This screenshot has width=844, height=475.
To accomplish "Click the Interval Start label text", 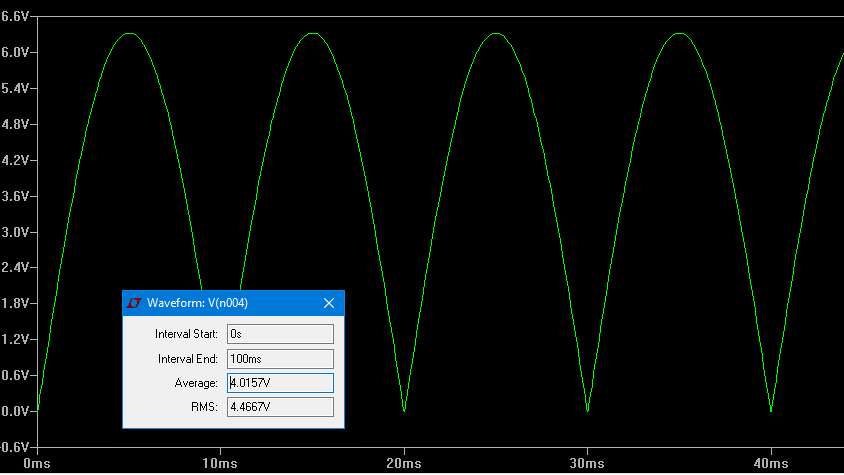I will click(x=186, y=334).
